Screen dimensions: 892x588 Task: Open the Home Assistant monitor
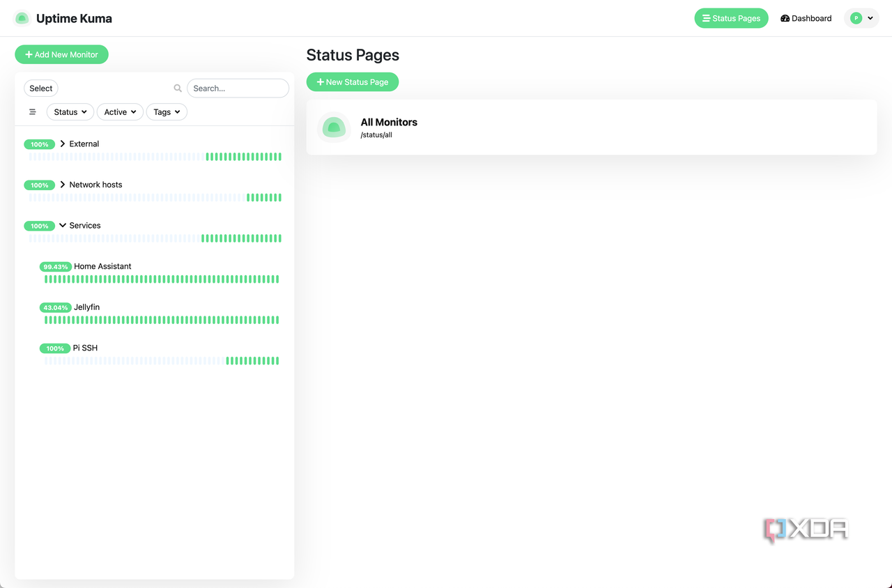coord(102,266)
